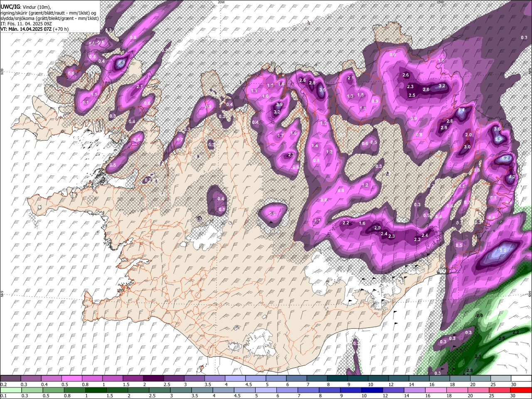Image resolution: width=532 pixels, height=399 pixels.
Task: Click the 'slydda/snjókoma' legend description line
Action: (49, 18)
